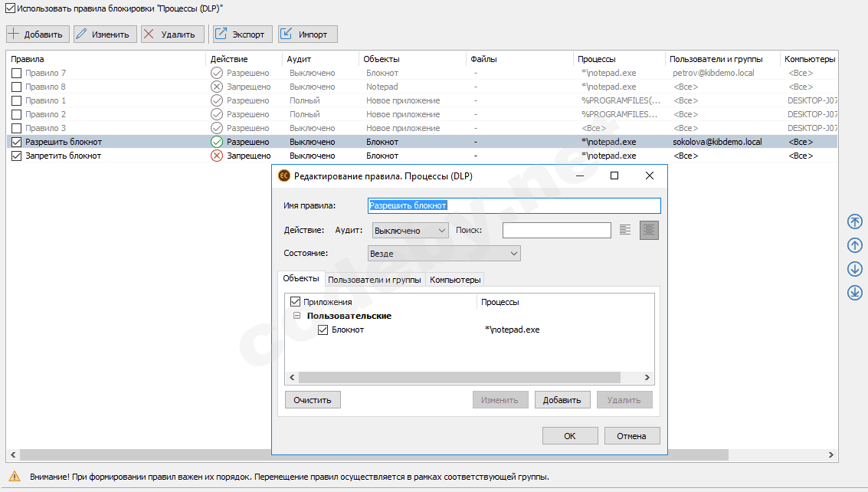Disable the 'Использовать правила блокировки' checkbox
This screenshot has width=868, height=492.
tap(10, 8)
